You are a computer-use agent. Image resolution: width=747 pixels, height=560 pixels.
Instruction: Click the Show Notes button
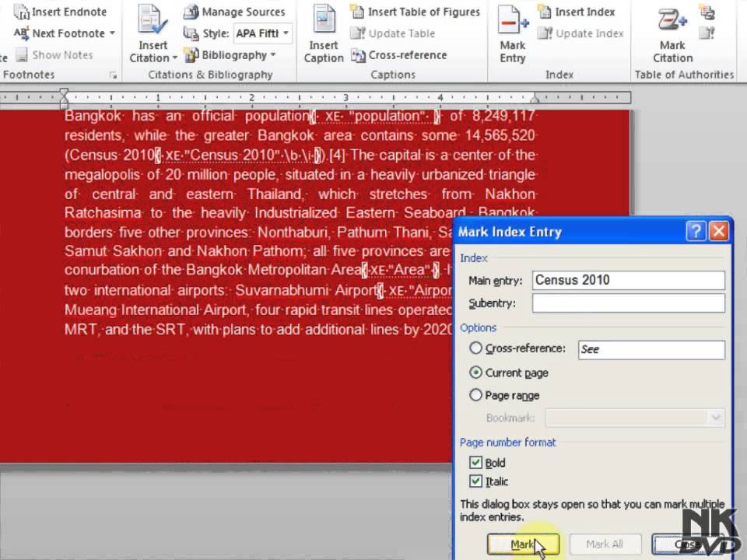coord(54,55)
